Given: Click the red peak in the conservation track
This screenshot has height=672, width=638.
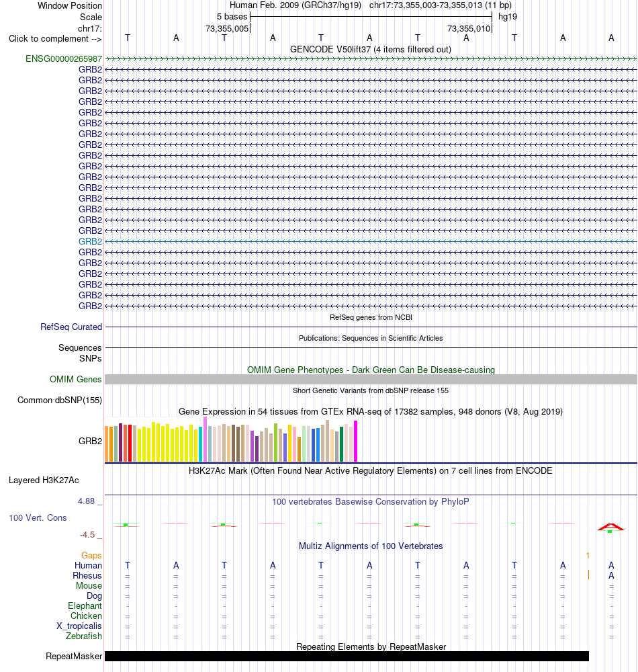Looking at the screenshot, I should point(611,527).
